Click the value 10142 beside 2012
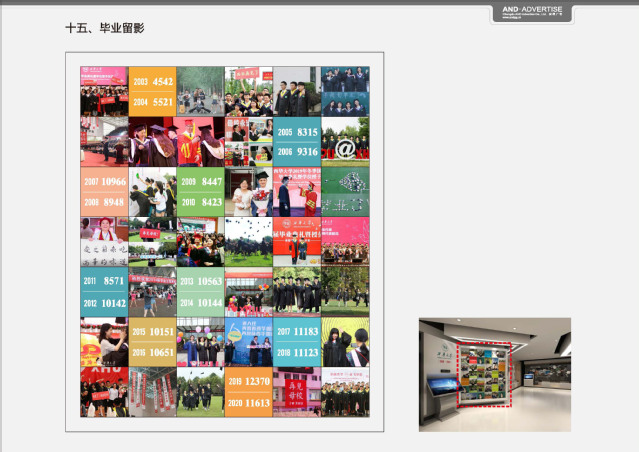This screenshot has width=639, height=452. click(x=114, y=303)
